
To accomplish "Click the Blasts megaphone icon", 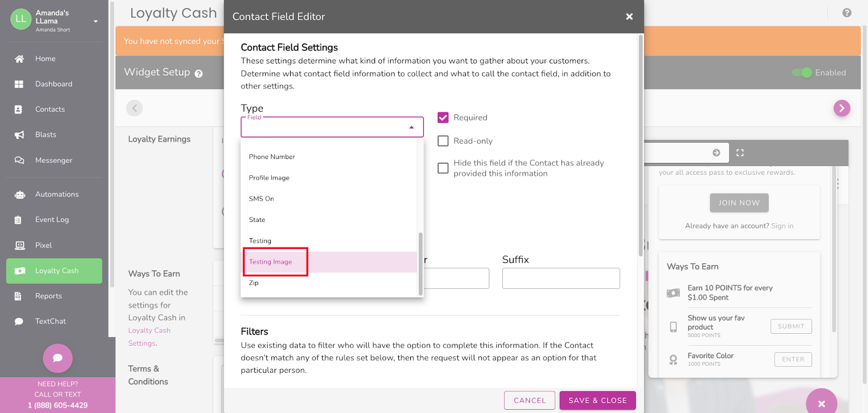I will [20, 135].
